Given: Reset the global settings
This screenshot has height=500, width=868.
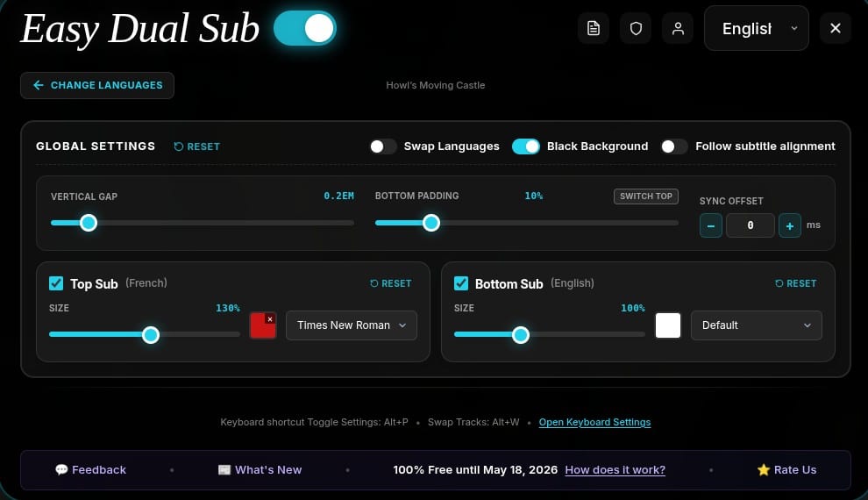Looking at the screenshot, I should pyautogui.click(x=197, y=146).
